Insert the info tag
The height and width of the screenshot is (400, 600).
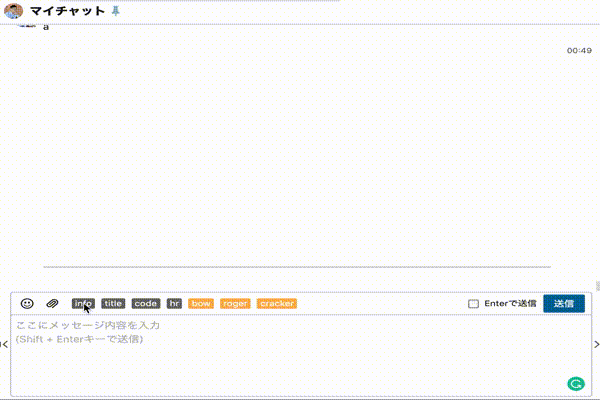(83, 304)
